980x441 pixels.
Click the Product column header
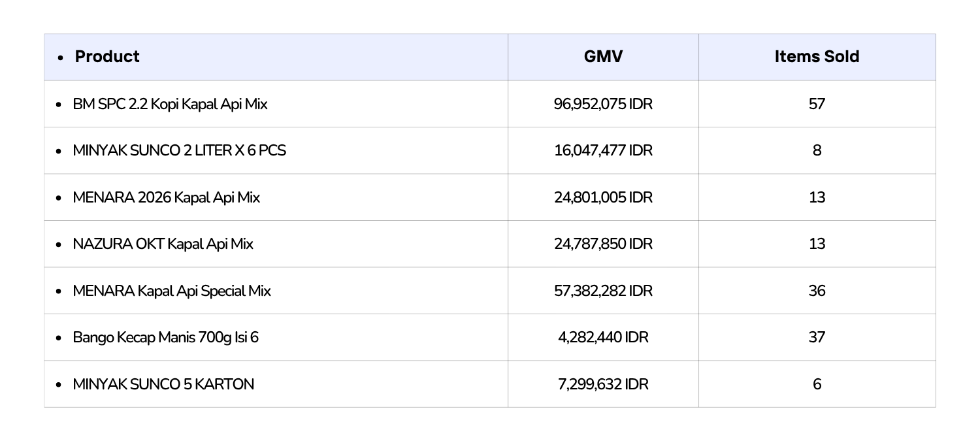[x=107, y=57]
